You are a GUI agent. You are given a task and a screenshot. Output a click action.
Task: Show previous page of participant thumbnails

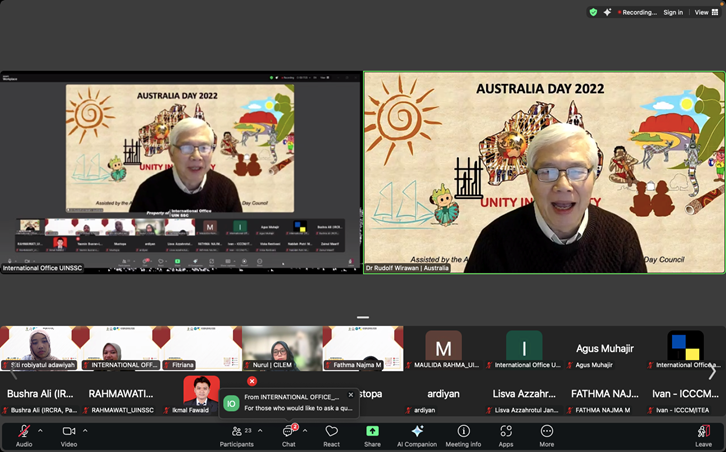pyautogui.click(x=13, y=371)
